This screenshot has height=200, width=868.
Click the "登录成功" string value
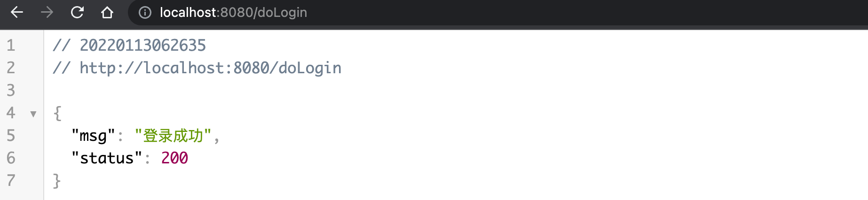(173, 136)
